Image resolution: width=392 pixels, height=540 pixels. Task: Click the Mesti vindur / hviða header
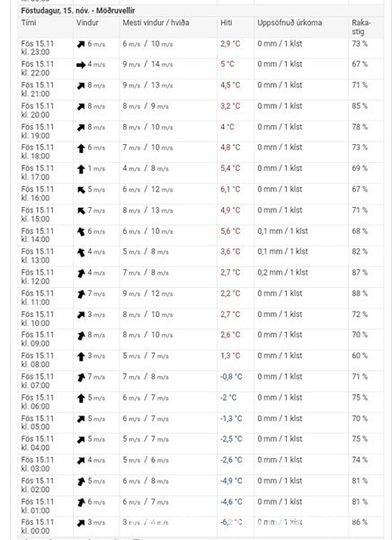(x=156, y=22)
